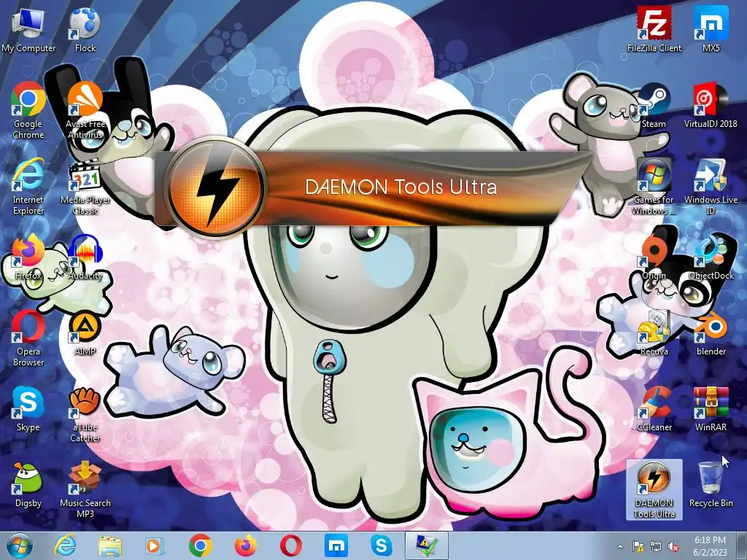Open Windows Explorer folder from taskbar
Image resolution: width=747 pixels, height=560 pixels.
110,545
